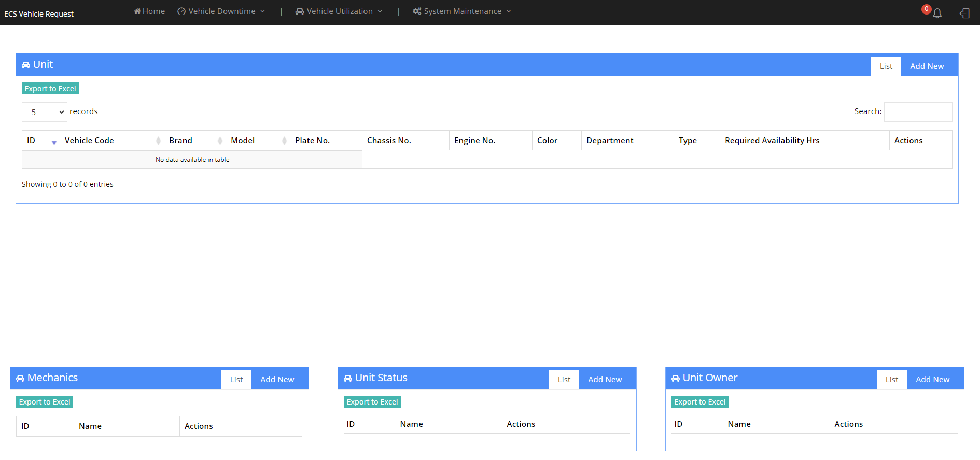Expand the Vehicle Utilization menu
The image size is (980, 460).
(x=339, y=11)
